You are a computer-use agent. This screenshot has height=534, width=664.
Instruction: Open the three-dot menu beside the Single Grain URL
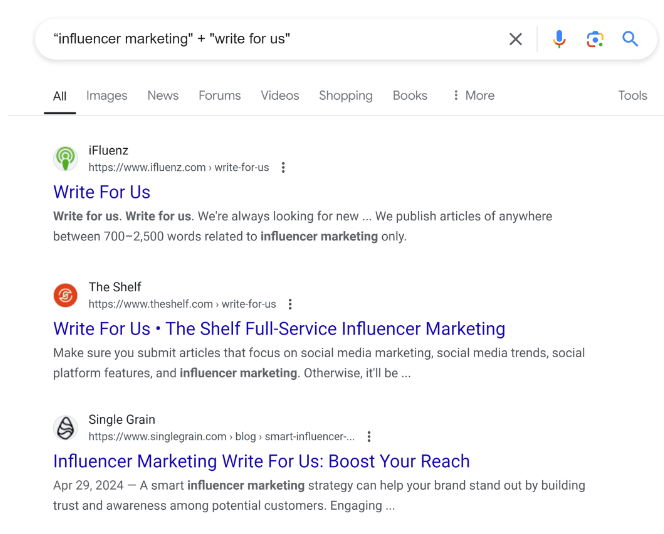pos(369,437)
